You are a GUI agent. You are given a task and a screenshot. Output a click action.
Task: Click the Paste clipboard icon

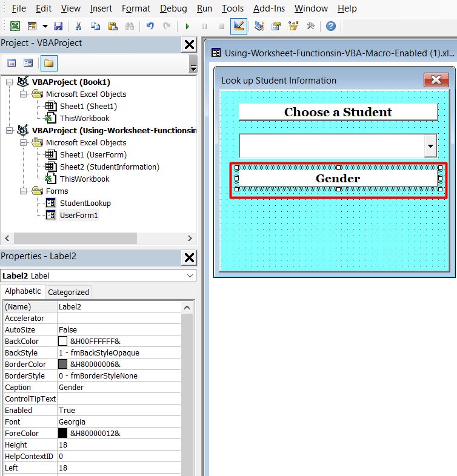tap(112, 27)
